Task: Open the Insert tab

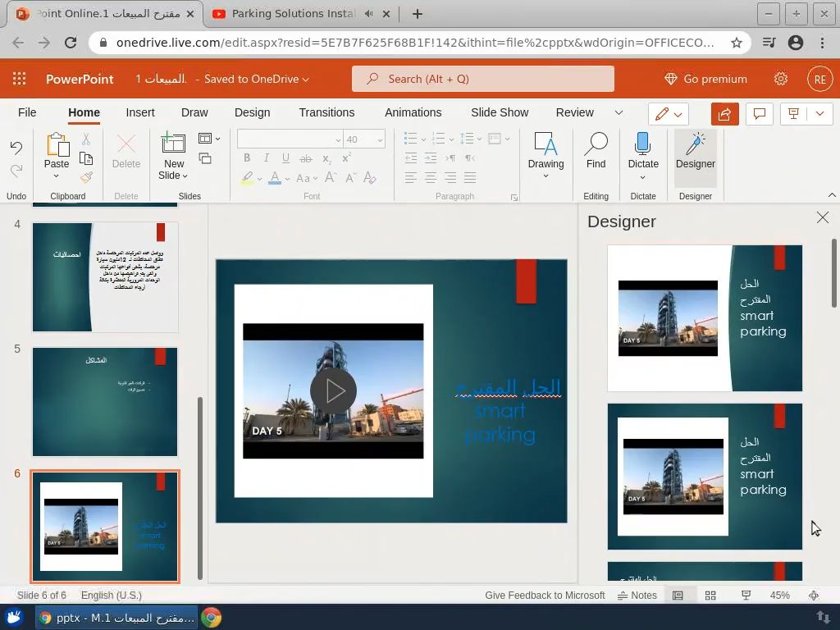Action: point(140,112)
